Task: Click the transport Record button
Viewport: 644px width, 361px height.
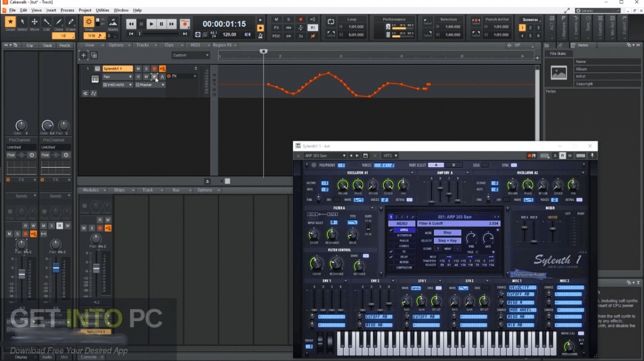Action: pos(185,24)
